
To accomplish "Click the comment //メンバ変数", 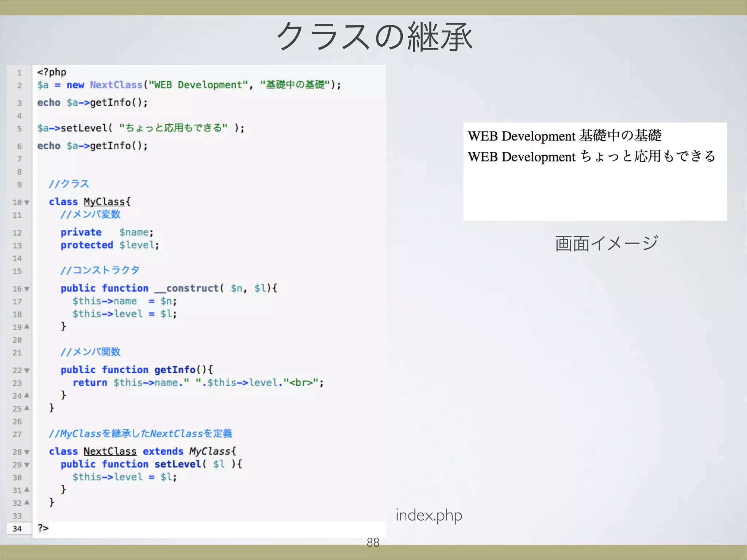I will click(x=90, y=214).
